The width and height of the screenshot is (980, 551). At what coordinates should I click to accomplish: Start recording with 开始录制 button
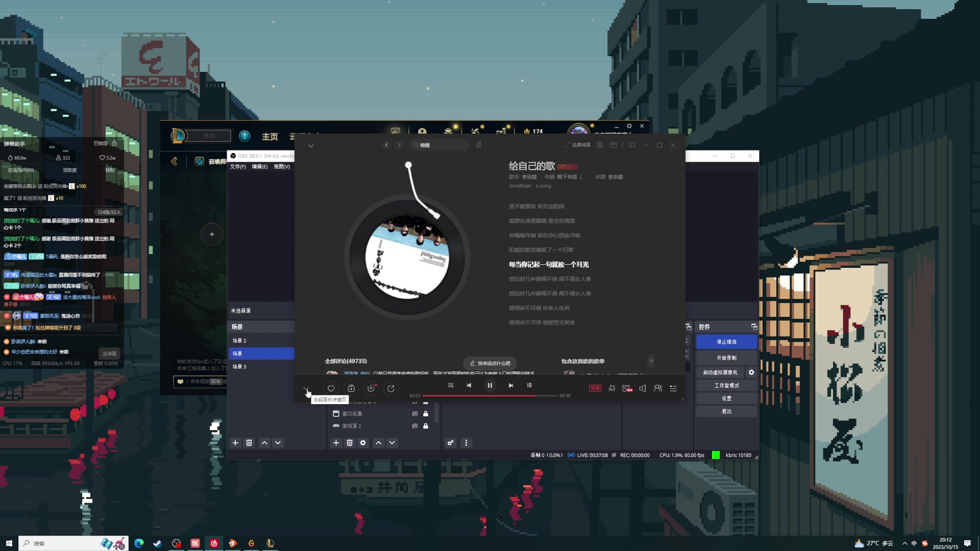pos(726,358)
